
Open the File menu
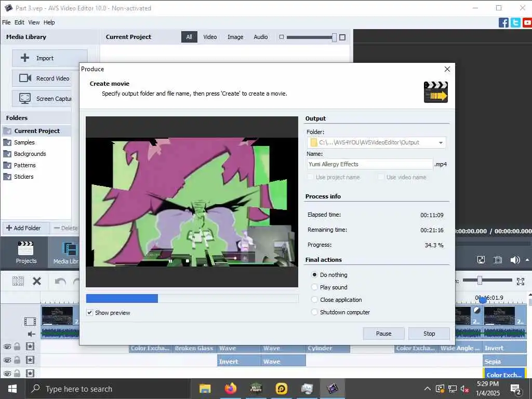[6, 22]
